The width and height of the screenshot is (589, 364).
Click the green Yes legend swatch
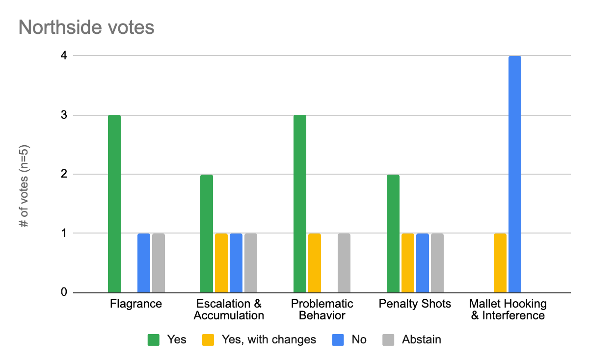click(154, 340)
